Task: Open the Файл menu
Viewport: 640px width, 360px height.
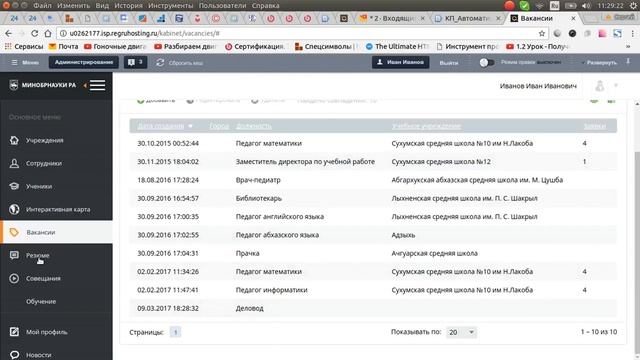Action: (x=42, y=6)
